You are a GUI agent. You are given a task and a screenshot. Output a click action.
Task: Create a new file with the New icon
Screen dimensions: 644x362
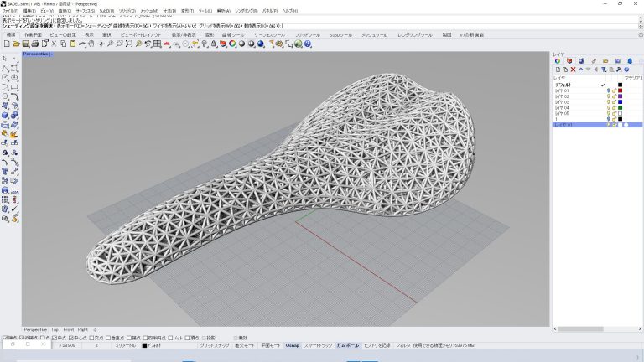point(7,44)
